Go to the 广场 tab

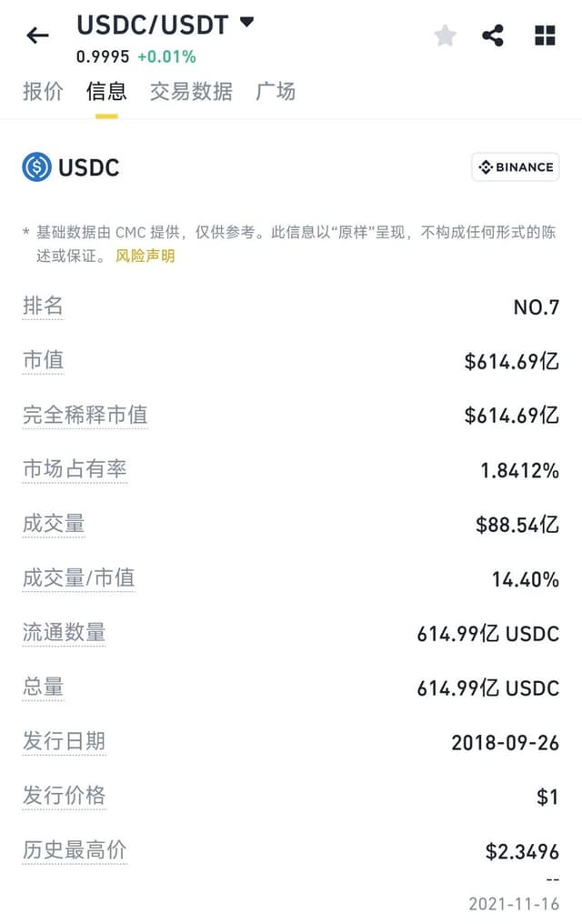(x=276, y=91)
